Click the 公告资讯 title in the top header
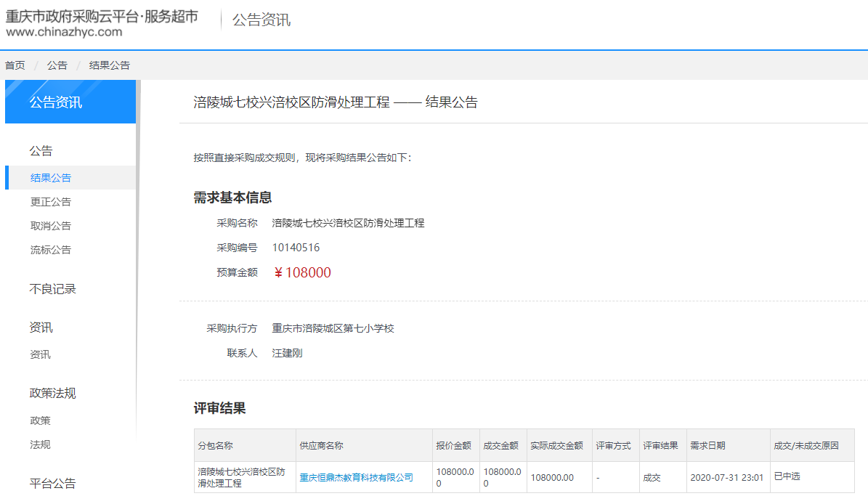 (261, 20)
